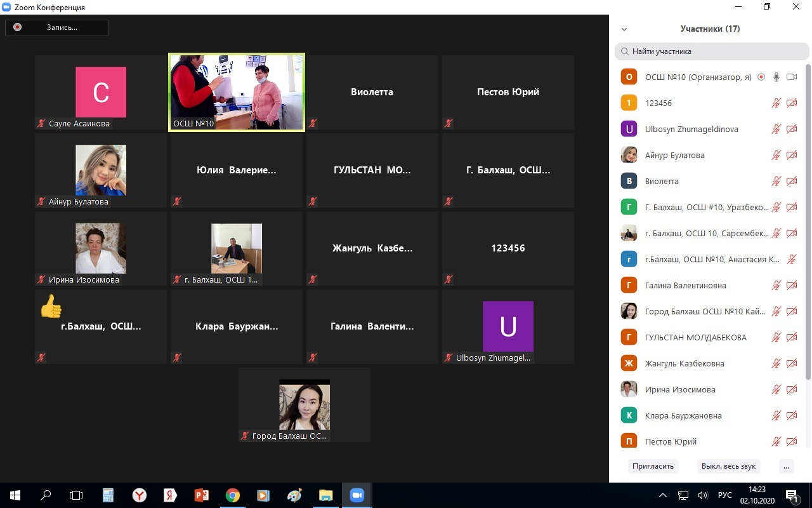Viewport: 812px width, 508px height.
Task: Click the thumbs up reaction emoji
Action: [x=51, y=307]
